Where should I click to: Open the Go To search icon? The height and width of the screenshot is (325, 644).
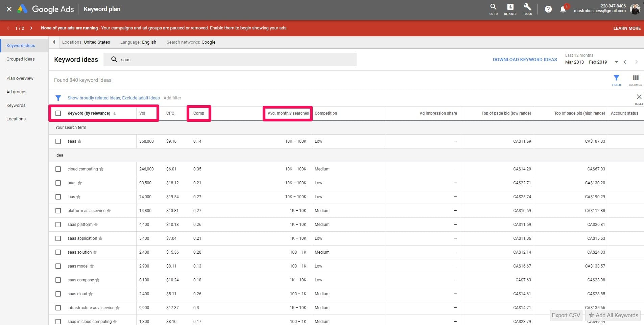[x=493, y=9]
